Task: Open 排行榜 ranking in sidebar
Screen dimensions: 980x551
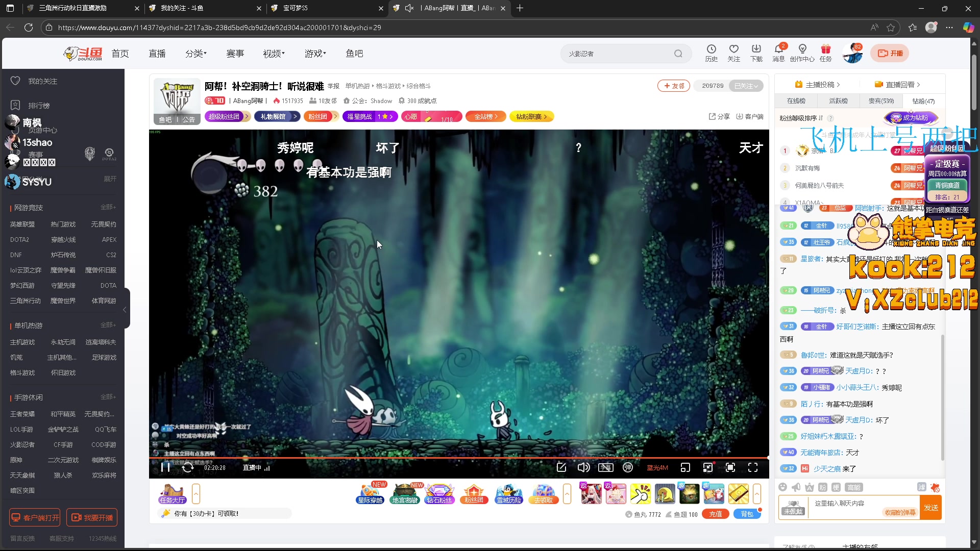Action: [x=39, y=106]
